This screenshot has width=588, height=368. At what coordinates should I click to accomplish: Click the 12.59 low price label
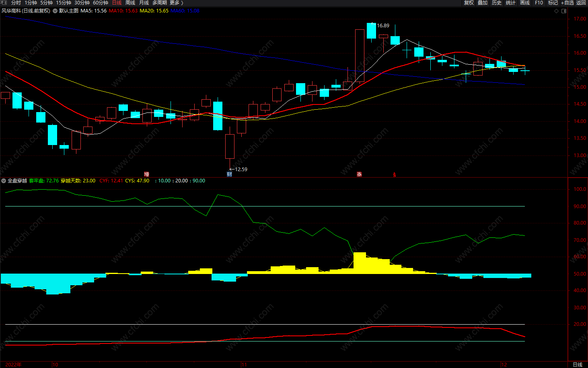click(241, 170)
